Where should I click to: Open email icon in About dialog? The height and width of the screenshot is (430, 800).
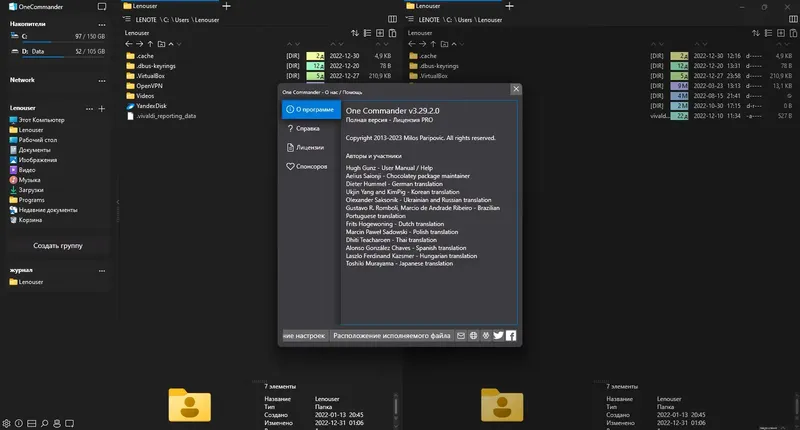(x=461, y=336)
